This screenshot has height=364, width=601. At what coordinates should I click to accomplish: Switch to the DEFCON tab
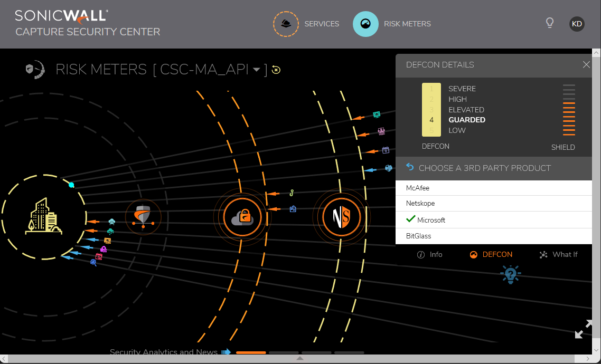pyautogui.click(x=491, y=254)
